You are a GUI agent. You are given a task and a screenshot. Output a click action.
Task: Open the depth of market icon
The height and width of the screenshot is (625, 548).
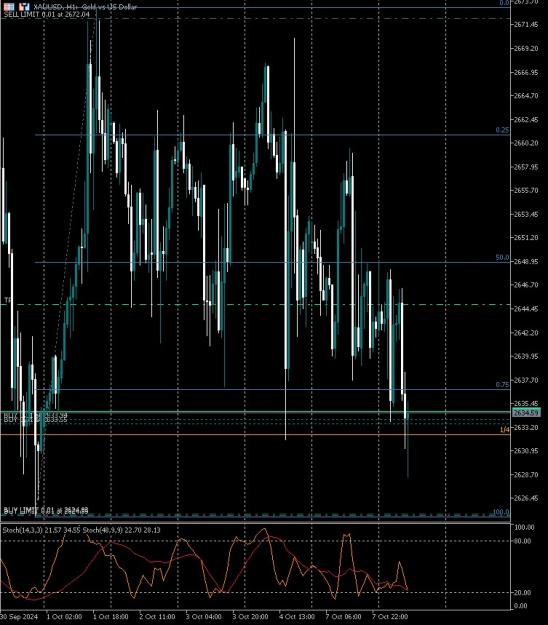click(25, 7)
